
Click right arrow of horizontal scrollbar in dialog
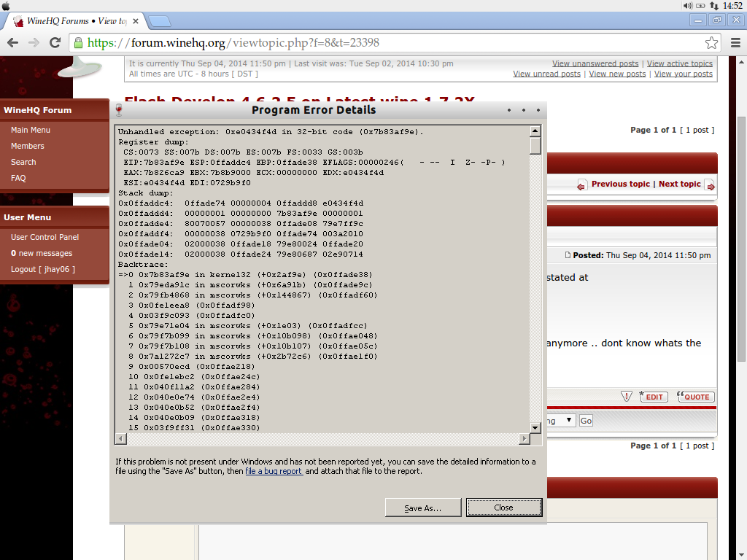[x=525, y=439]
